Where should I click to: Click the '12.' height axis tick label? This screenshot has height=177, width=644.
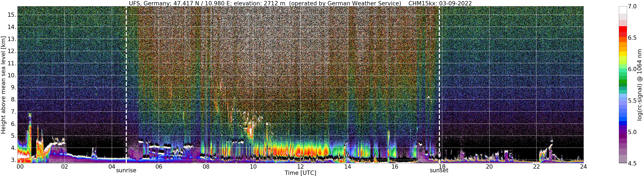pyautogui.click(x=12, y=51)
